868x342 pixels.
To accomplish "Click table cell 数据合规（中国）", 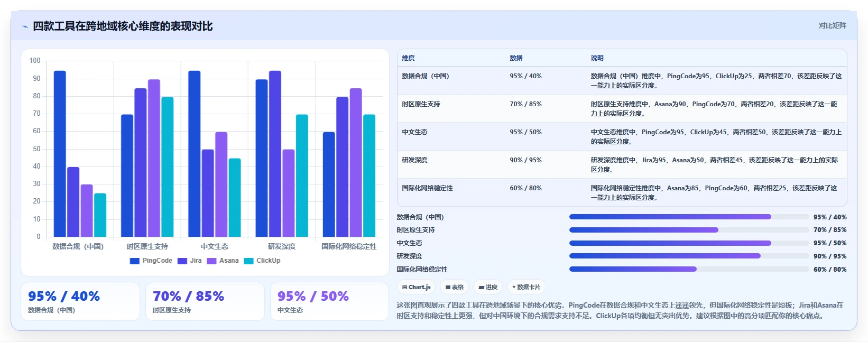I will (x=426, y=76).
